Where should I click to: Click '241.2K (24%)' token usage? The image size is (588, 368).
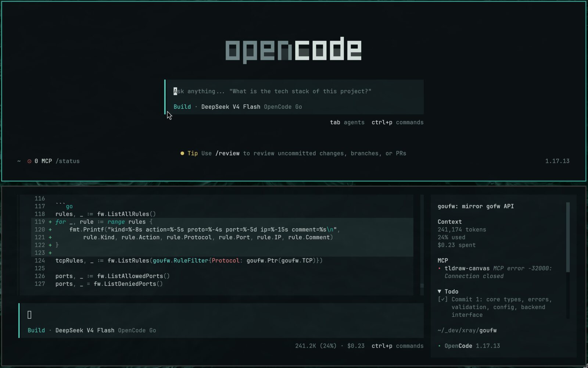point(316,346)
